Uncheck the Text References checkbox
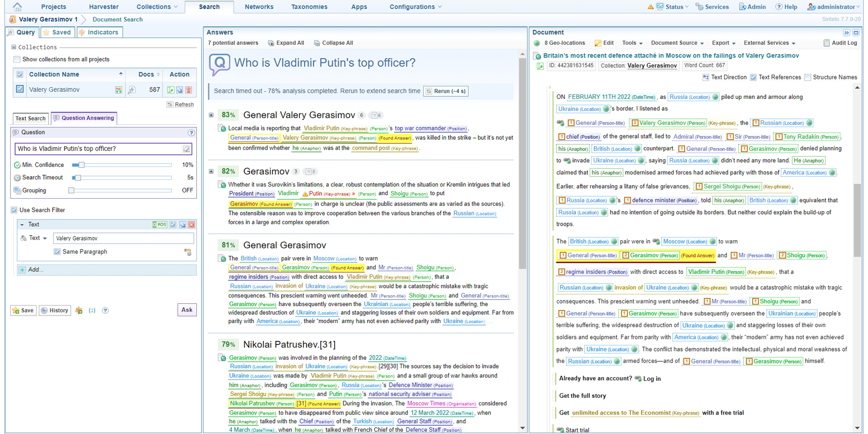Screen dimensions: 868x434 753,77
